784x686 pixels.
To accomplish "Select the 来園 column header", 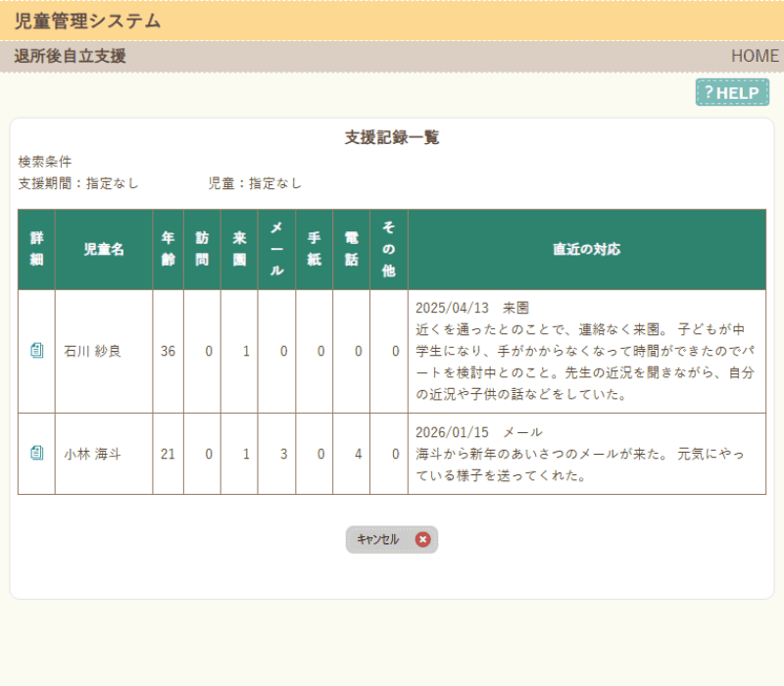I will pyautogui.click(x=239, y=250).
